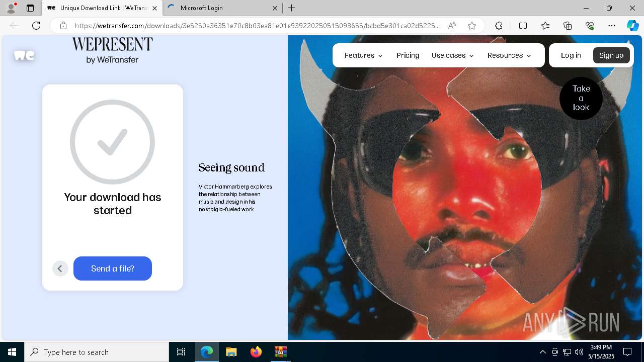Click the Windows Start button
Image resolution: width=644 pixels, height=362 pixels.
coord(12,352)
